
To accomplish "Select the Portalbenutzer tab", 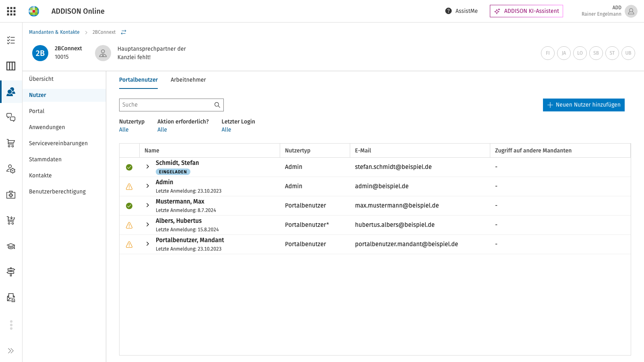I will [x=138, y=80].
